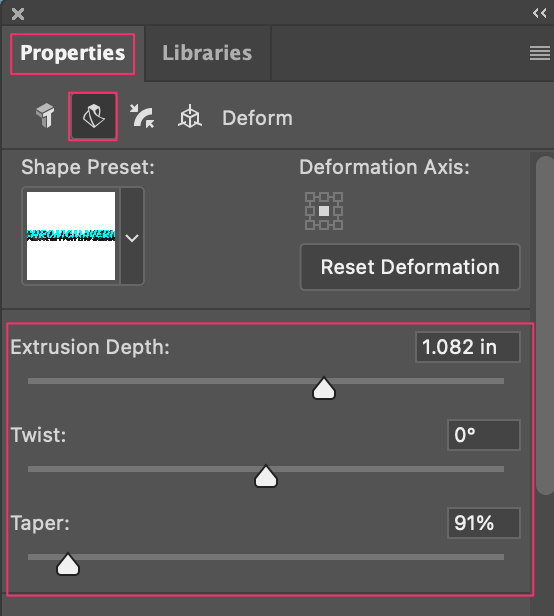Click the Taper percentage field
This screenshot has width=554, height=616.
point(484,523)
